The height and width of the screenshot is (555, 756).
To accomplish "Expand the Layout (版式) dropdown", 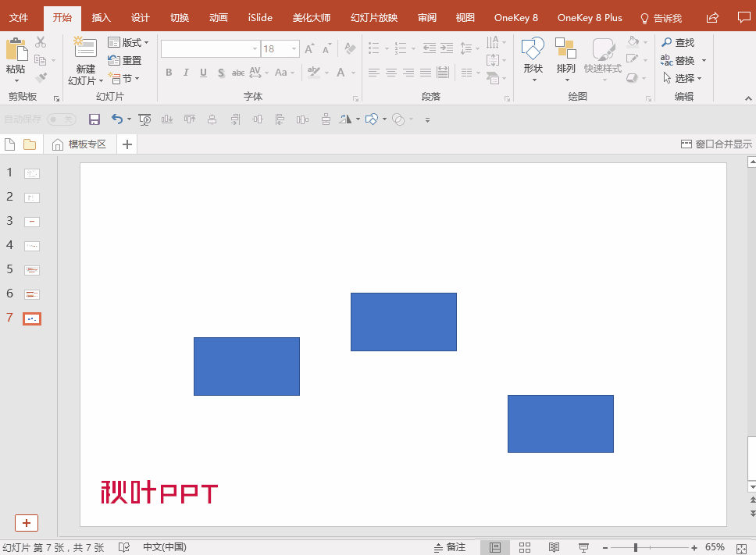I will 128,42.
